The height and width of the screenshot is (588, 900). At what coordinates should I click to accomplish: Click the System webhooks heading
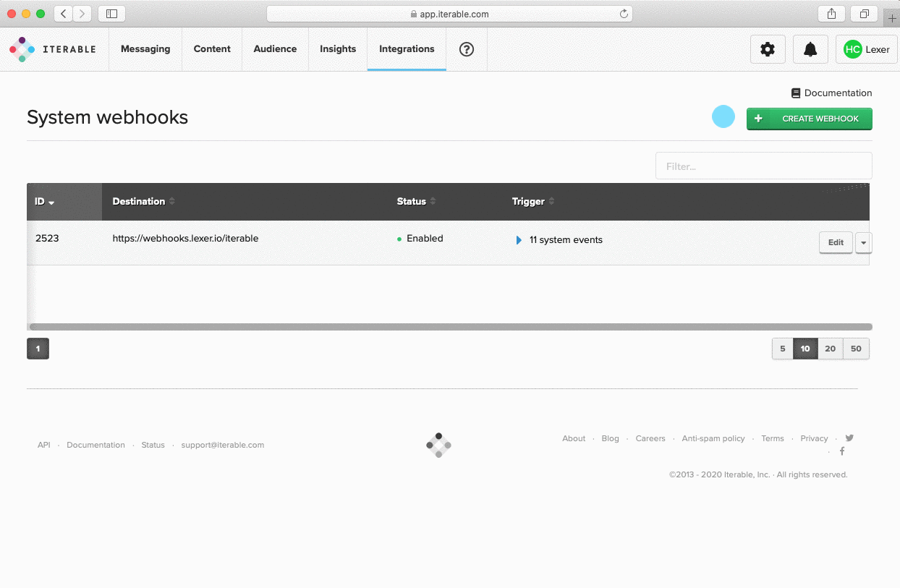click(x=107, y=117)
